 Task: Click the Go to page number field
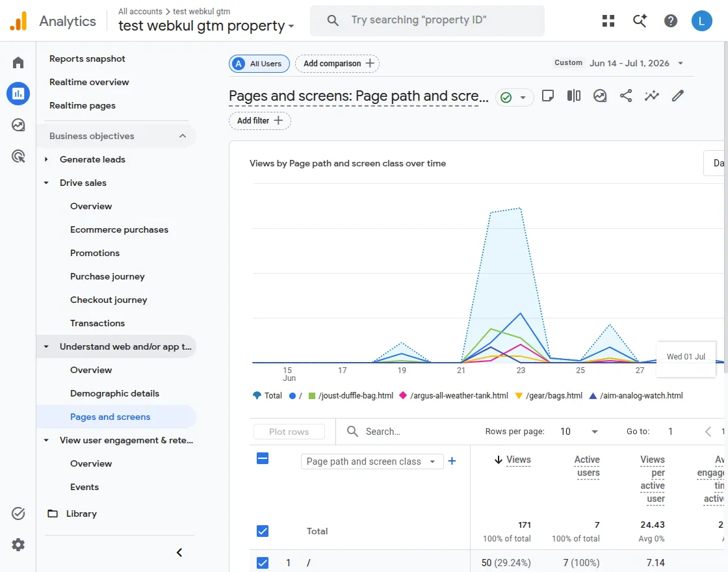click(670, 432)
